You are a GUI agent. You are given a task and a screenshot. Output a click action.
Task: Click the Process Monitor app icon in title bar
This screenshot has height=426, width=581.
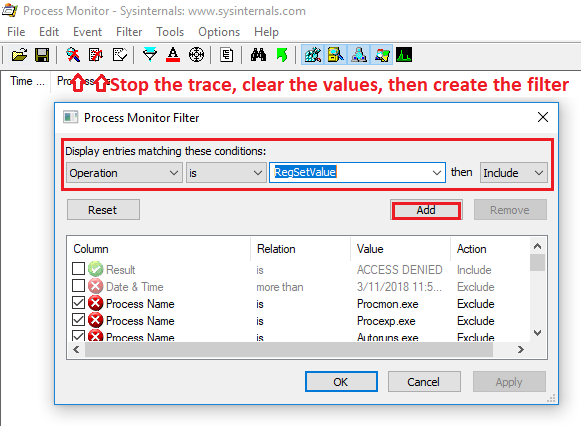[x=10, y=10]
